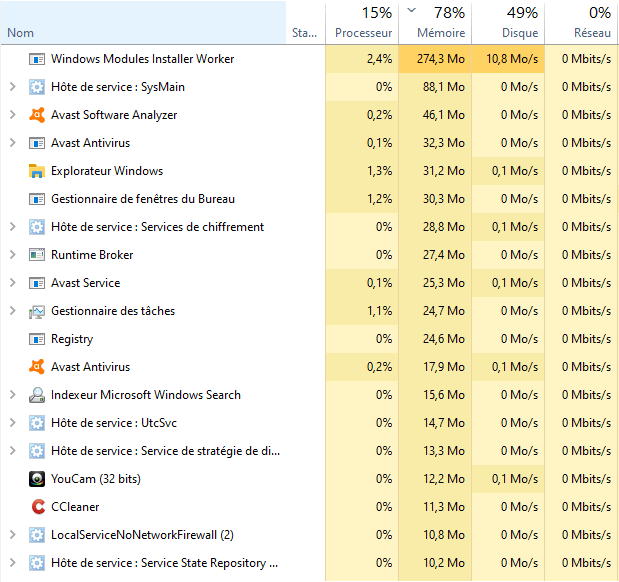Expand LocalServiceNoNetworkFirewall (2) group
Image resolution: width=619 pixels, height=582 pixels.
[x=13, y=535]
